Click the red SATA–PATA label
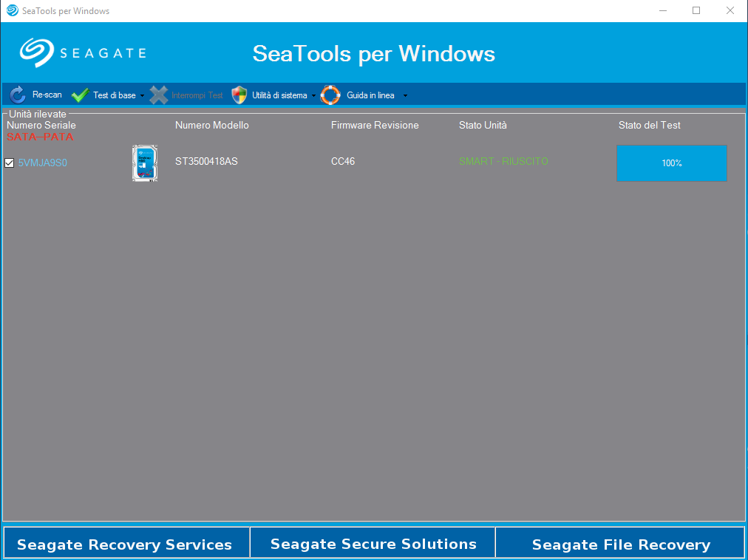 point(40,137)
